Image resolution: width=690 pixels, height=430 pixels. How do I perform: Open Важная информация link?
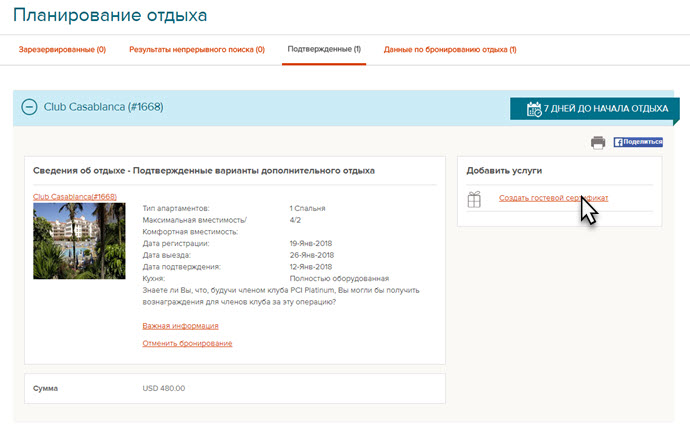(180, 326)
